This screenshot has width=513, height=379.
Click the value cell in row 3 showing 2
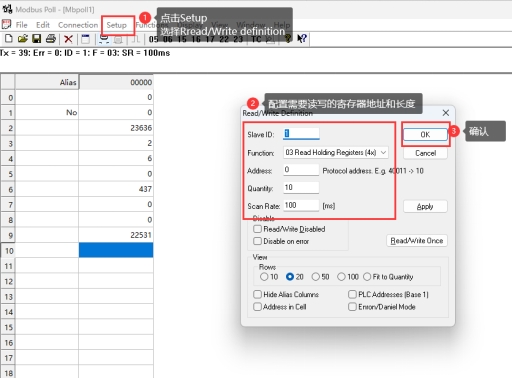[x=116, y=143]
